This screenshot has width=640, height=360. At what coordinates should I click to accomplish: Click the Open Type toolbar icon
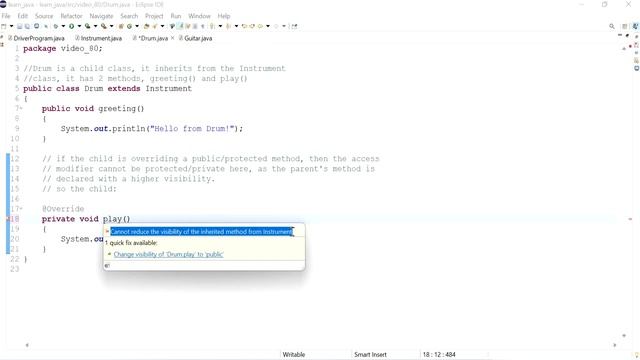click(147, 26)
